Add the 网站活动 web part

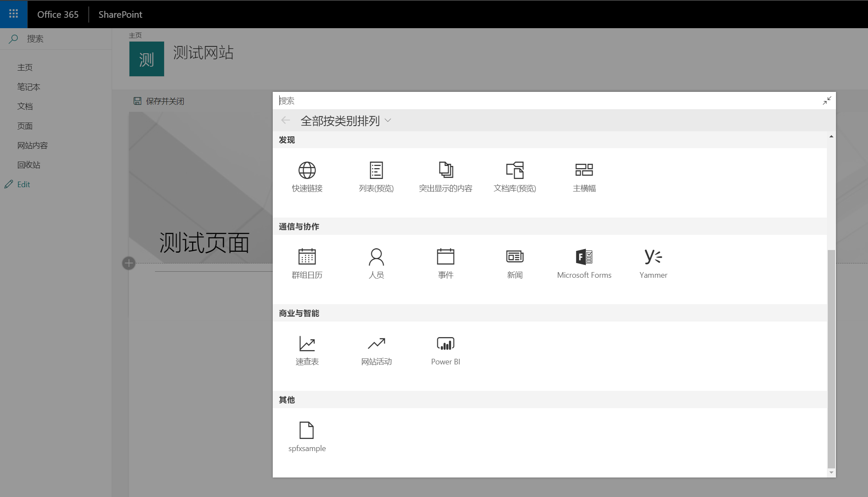click(x=376, y=350)
